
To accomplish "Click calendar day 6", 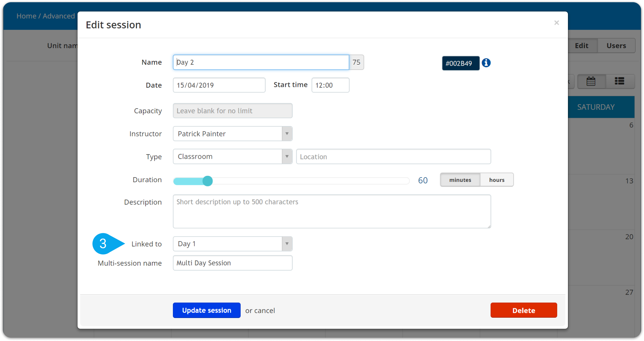I will [x=631, y=125].
